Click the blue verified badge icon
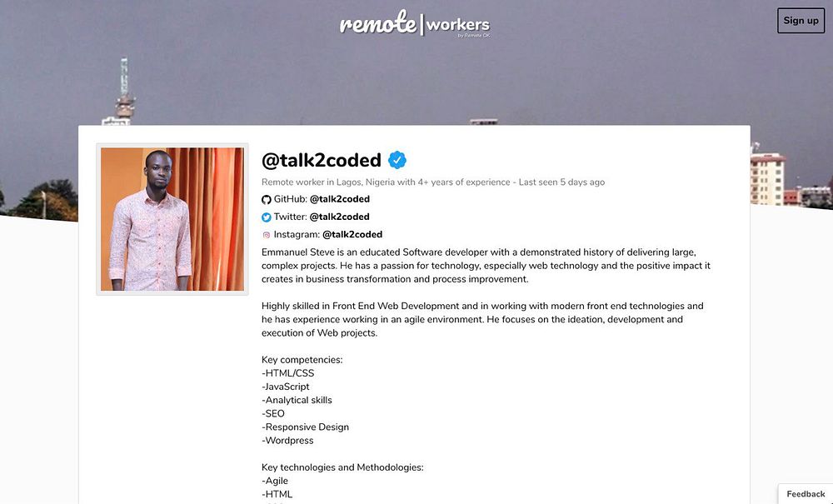 pyautogui.click(x=397, y=160)
